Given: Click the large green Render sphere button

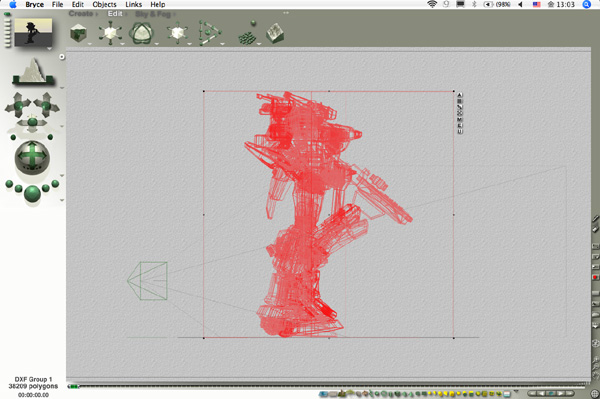Looking at the screenshot, I should [32, 193].
